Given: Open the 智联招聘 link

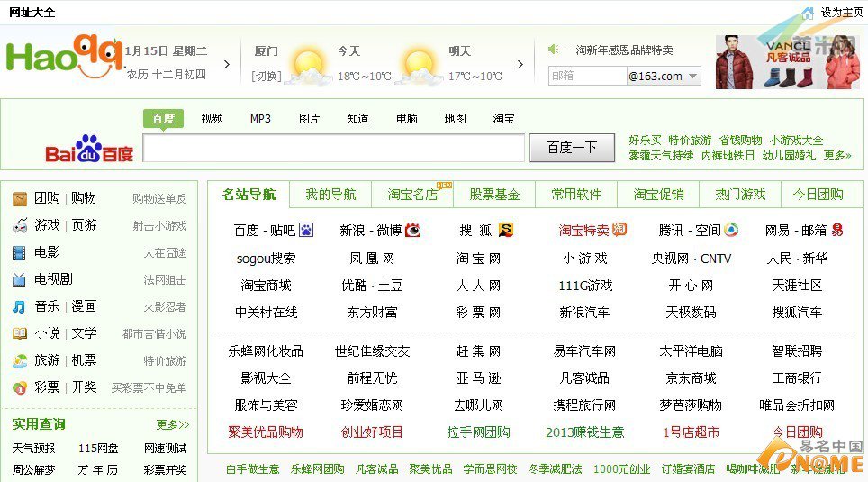Looking at the screenshot, I should 797,351.
